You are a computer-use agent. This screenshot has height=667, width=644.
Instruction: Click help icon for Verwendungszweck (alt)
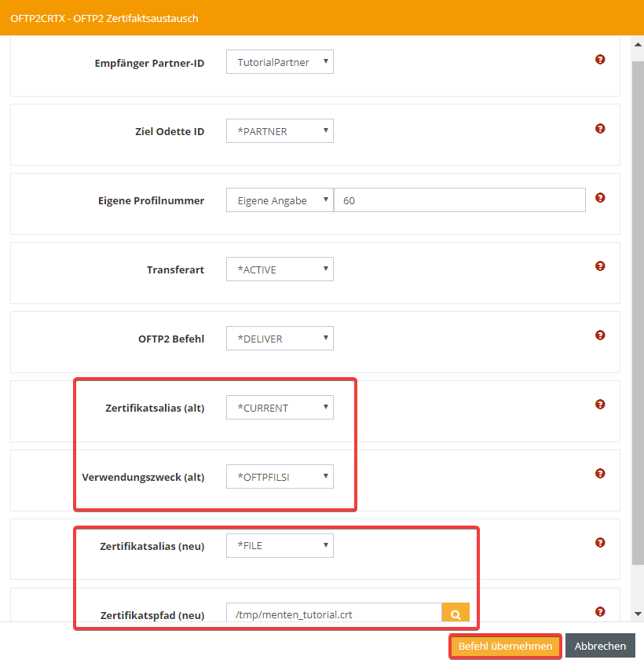(600, 474)
